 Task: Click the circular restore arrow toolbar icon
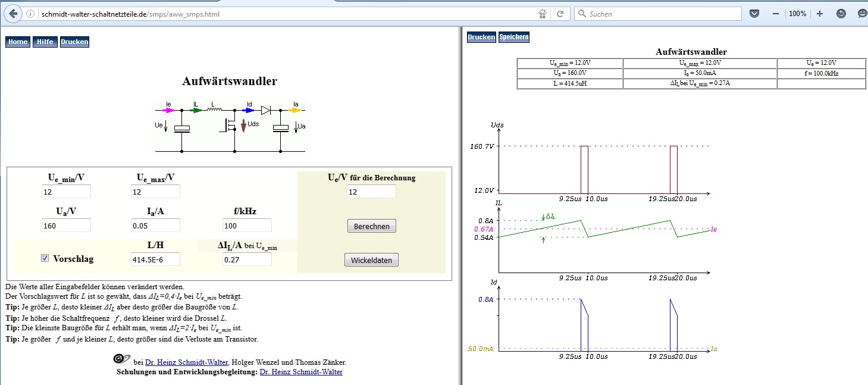tap(841, 14)
